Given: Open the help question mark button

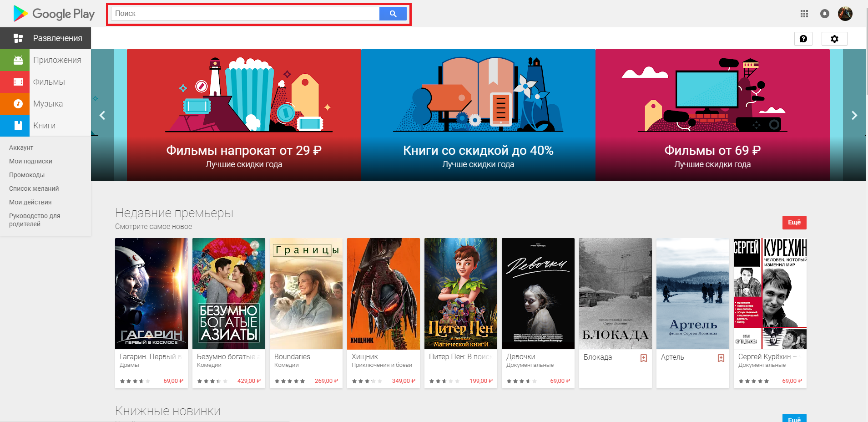Looking at the screenshot, I should 803,39.
